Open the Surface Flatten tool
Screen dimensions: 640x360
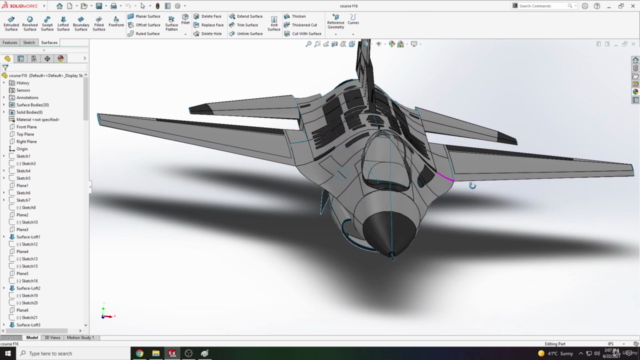click(171, 24)
